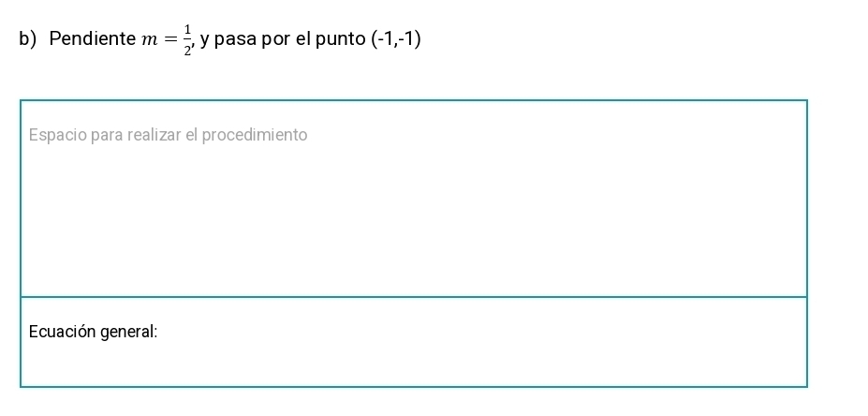Image resolution: width=868 pixels, height=416 pixels.
Task: Click the word 'procedimiento' in the placeholder
Action: tap(254, 135)
